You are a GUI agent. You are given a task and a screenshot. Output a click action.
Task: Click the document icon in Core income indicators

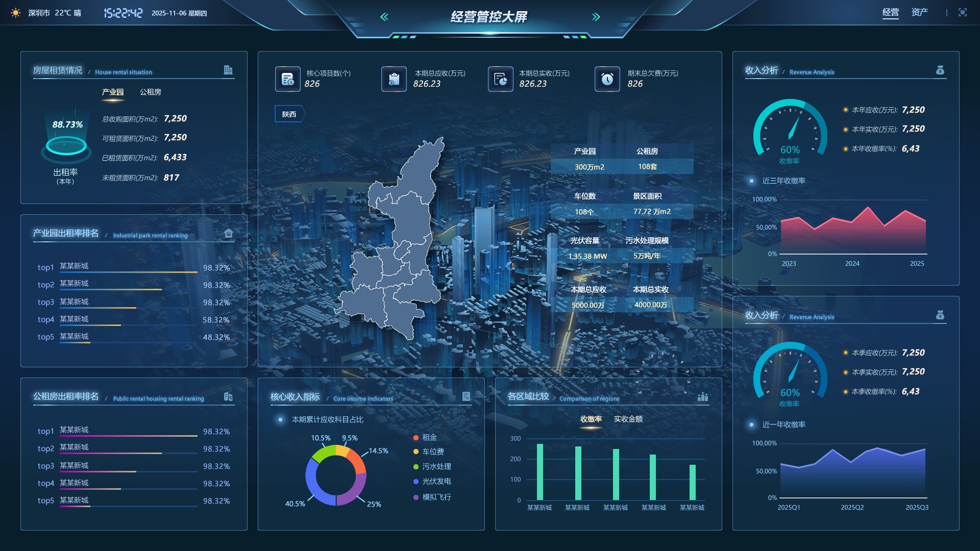pos(465,397)
